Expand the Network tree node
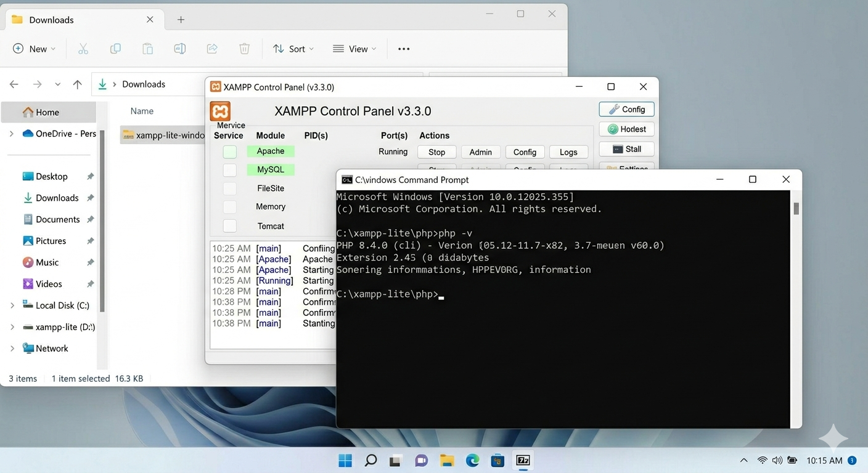This screenshot has width=868, height=473. pyautogui.click(x=11, y=348)
